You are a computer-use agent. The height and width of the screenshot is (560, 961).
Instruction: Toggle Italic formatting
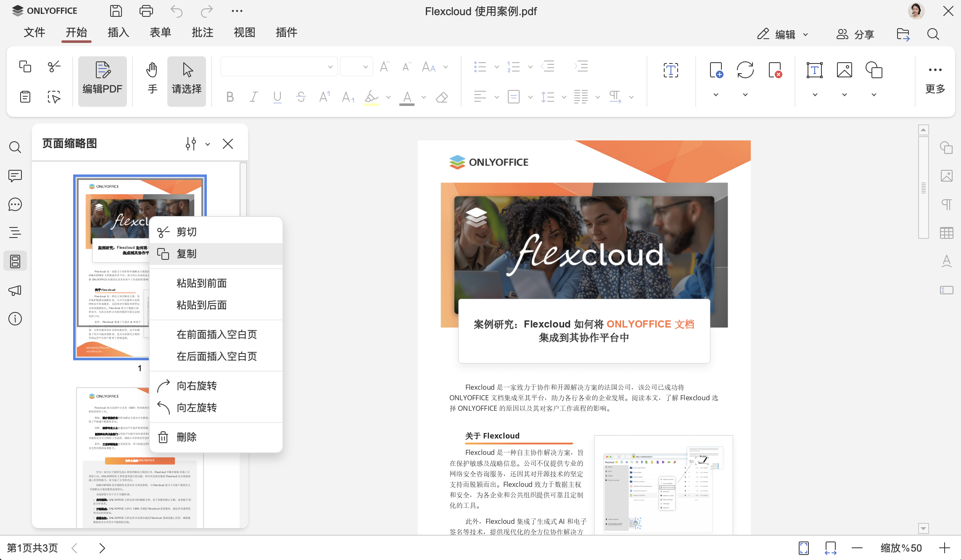pos(253,97)
